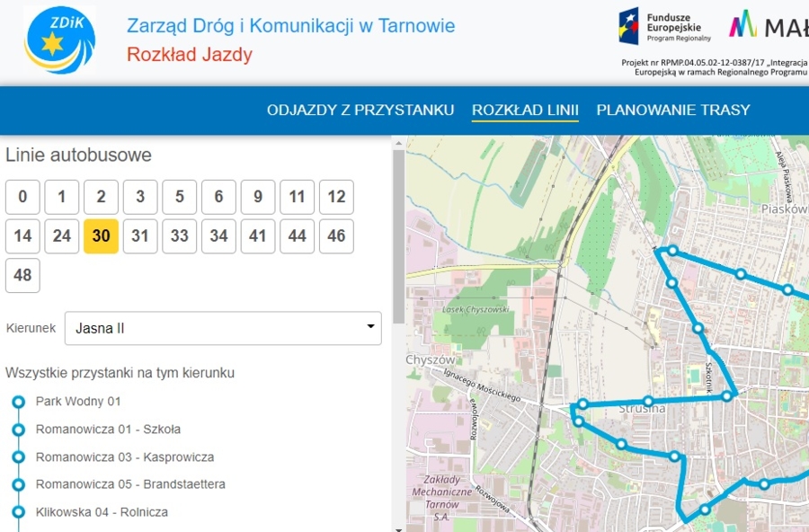This screenshot has width=809, height=532.
Task: Select bus line 0
Action: tap(22, 197)
